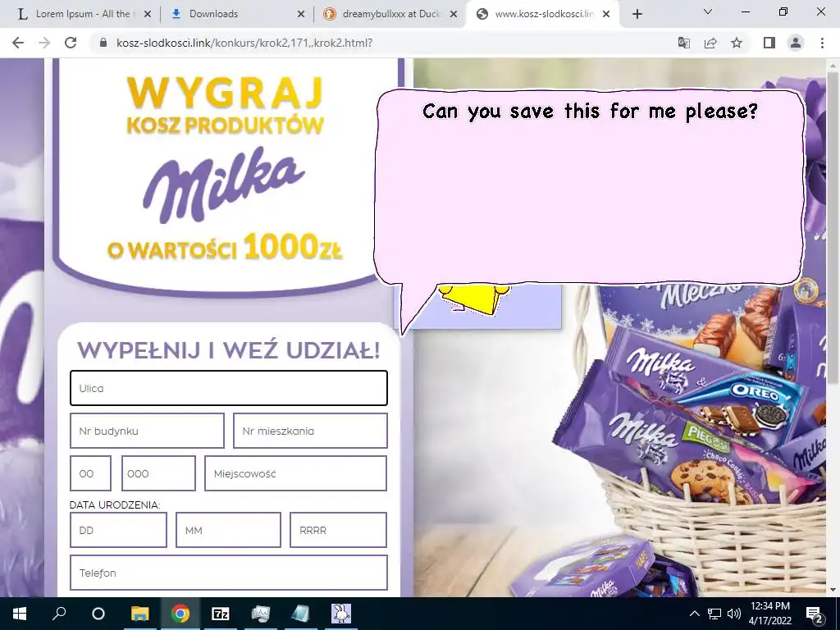The width and height of the screenshot is (840, 630).
Task: Click the MM birth month field
Action: click(228, 531)
